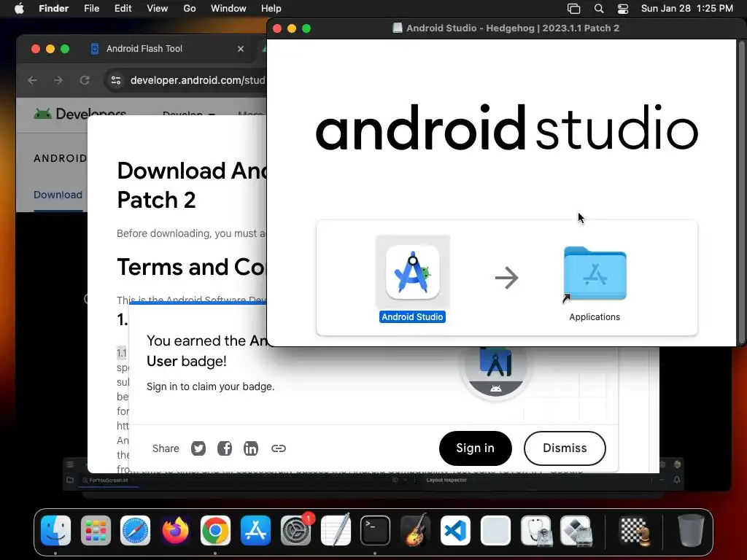Screen dimensions: 747x560
Task: Open Disk Utility from the Dock
Action: (536, 531)
